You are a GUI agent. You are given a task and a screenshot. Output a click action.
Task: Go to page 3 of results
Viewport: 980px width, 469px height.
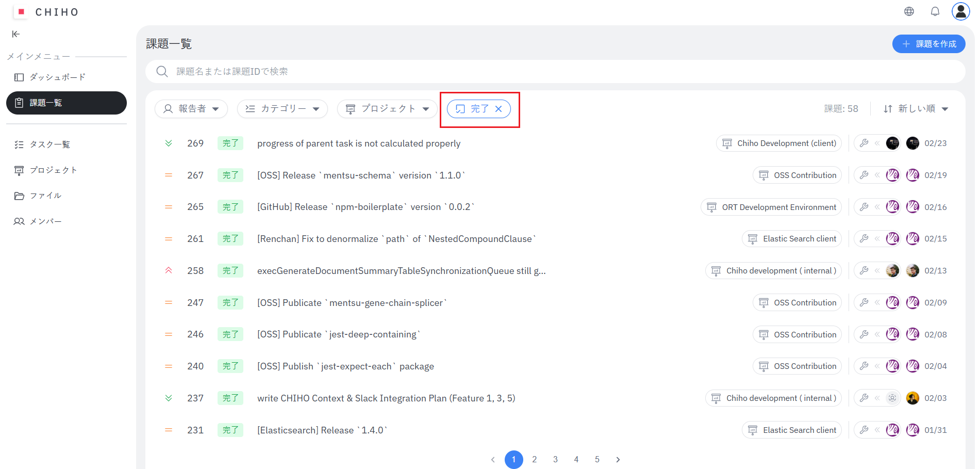555,459
